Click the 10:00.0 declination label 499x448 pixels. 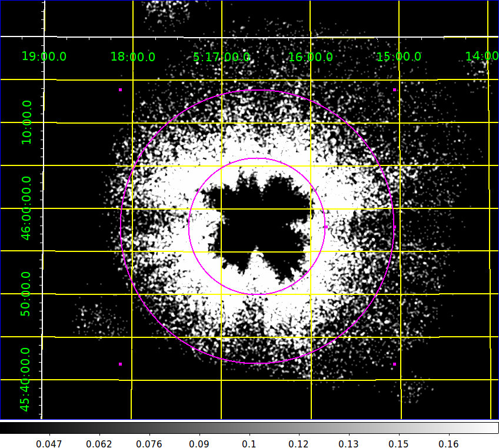[26, 122]
